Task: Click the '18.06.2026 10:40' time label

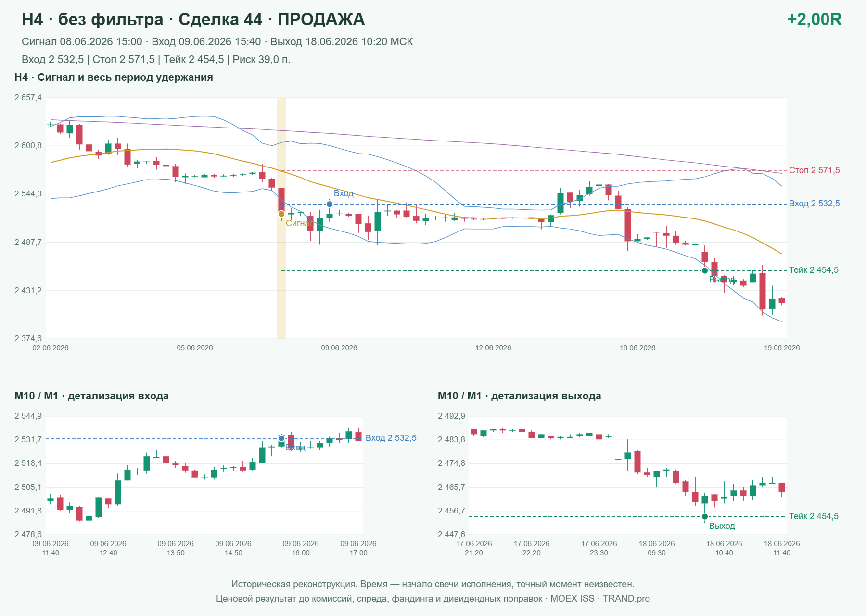Action: (724, 548)
